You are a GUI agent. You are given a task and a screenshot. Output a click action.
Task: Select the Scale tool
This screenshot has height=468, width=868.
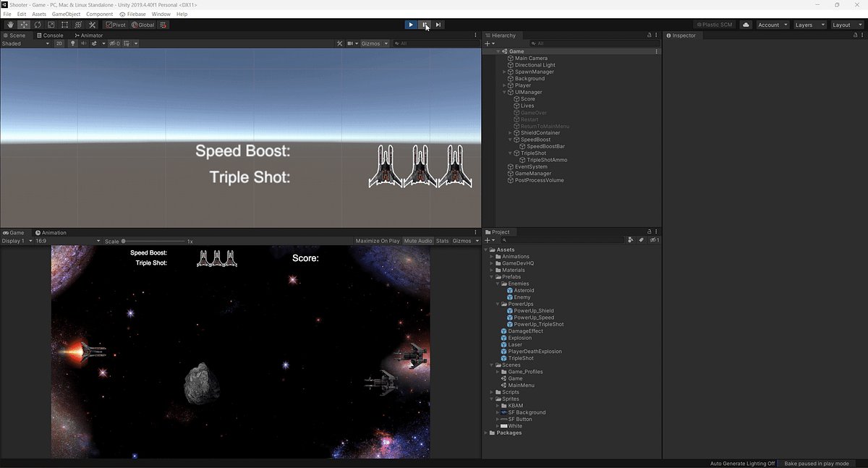[51, 24]
